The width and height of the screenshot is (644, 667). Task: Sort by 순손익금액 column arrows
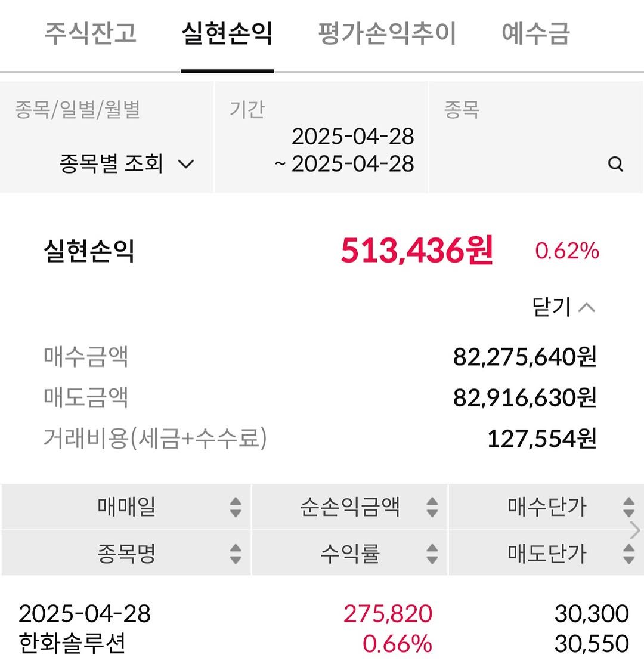click(x=432, y=508)
